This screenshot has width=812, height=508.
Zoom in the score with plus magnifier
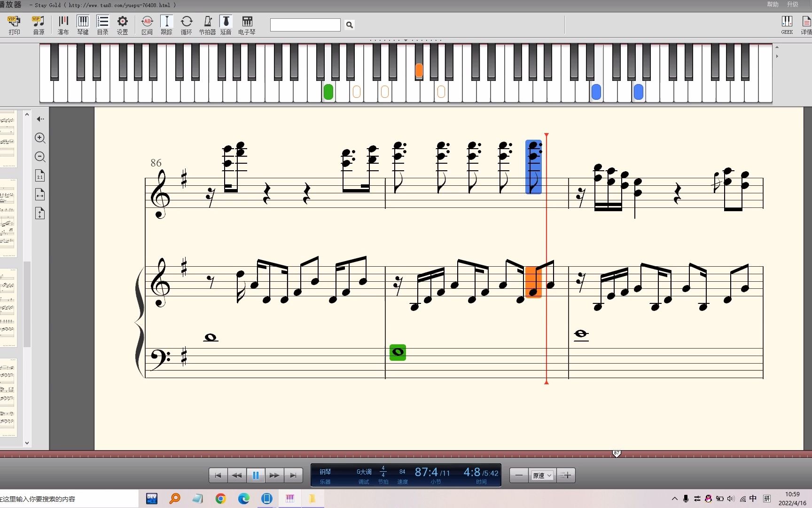[x=40, y=138]
